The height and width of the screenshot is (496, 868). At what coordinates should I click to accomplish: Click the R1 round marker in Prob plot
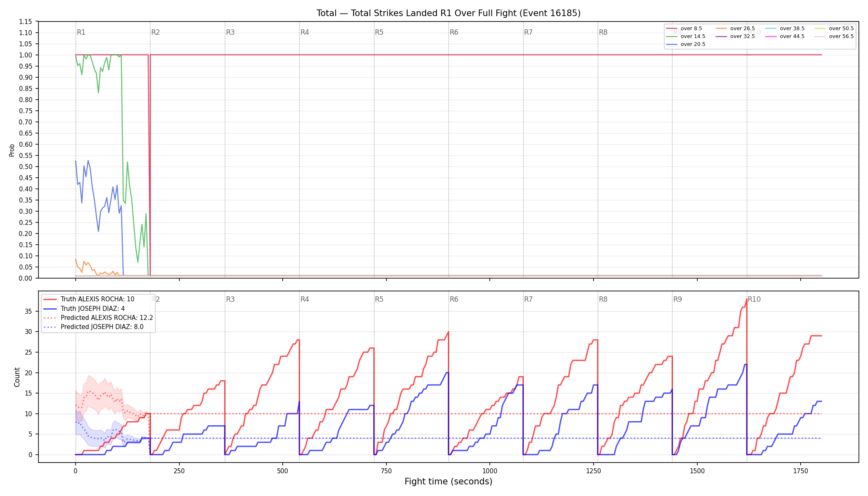pyautogui.click(x=81, y=32)
